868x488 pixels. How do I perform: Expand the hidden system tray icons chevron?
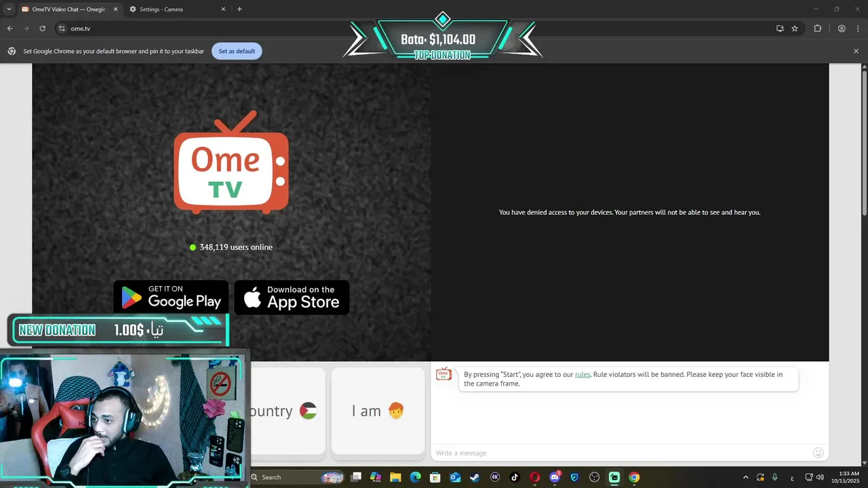pos(746,477)
